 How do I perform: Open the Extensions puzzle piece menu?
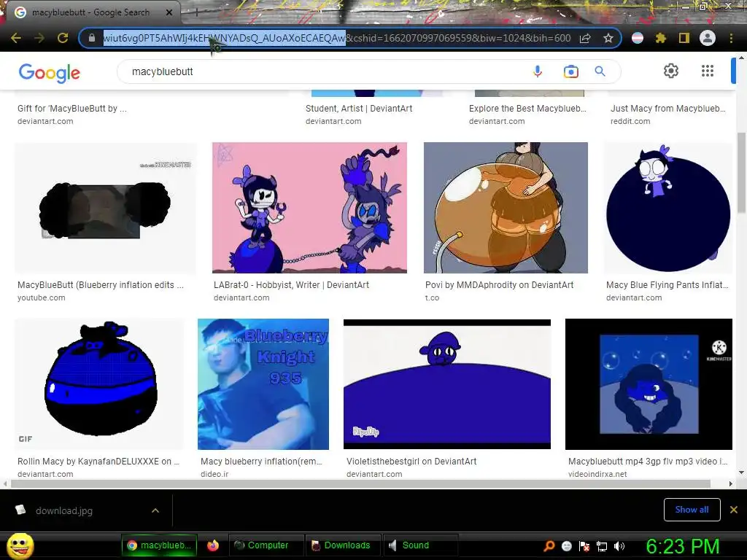(x=661, y=38)
